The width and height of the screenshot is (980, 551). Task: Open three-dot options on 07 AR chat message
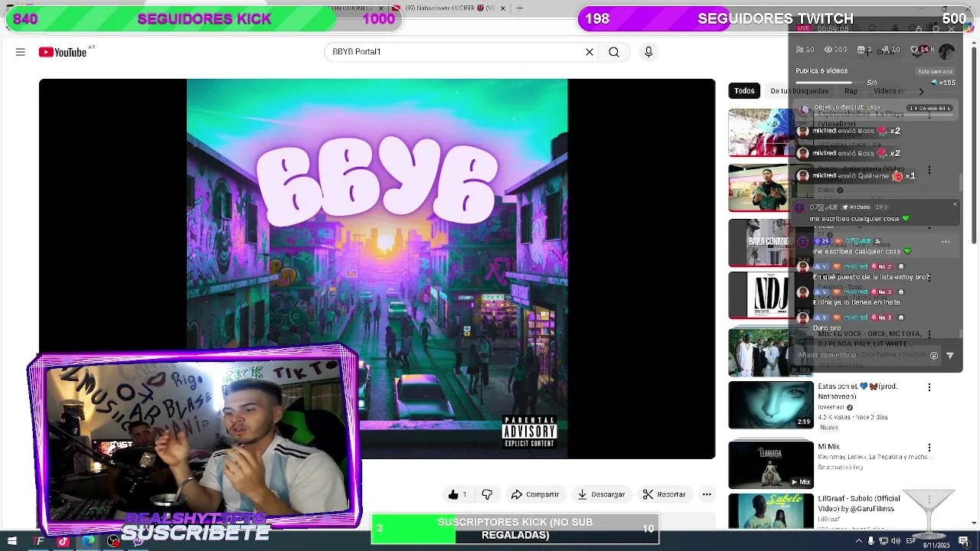[x=946, y=242]
